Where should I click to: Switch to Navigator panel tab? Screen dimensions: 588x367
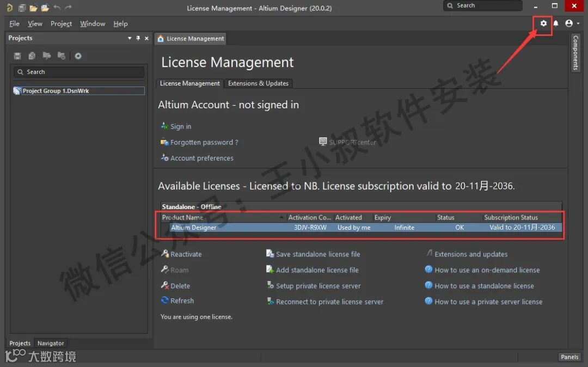[51, 343]
